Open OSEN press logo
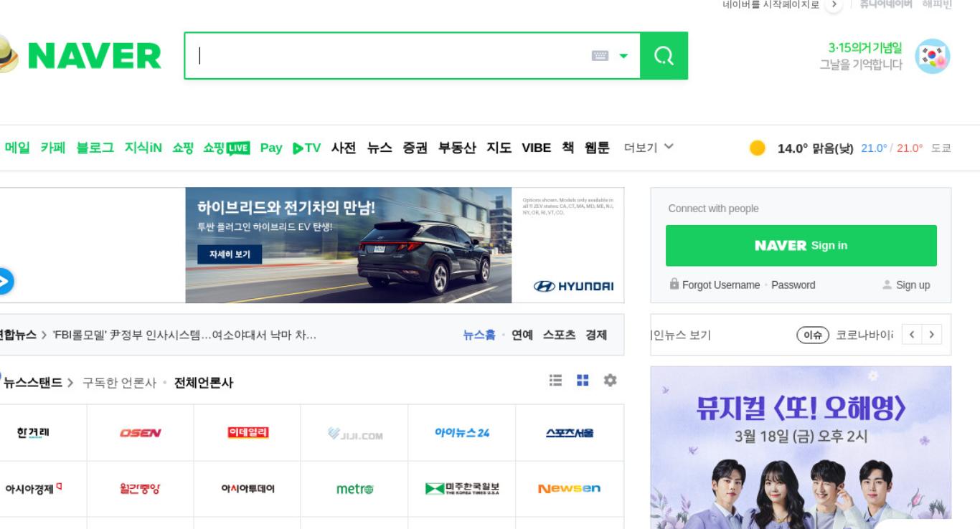980x529 pixels. click(x=141, y=433)
